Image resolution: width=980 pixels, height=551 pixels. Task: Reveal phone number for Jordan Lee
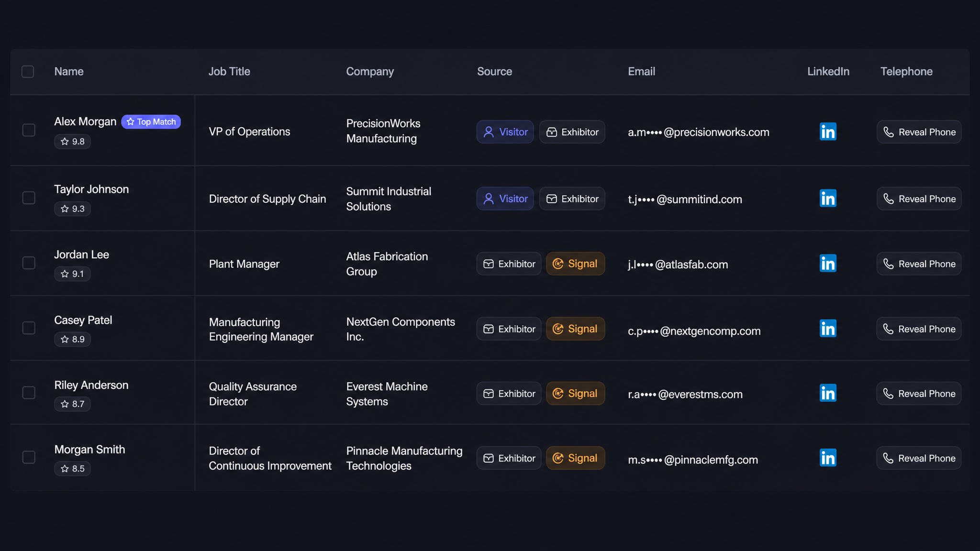pyautogui.click(x=919, y=264)
